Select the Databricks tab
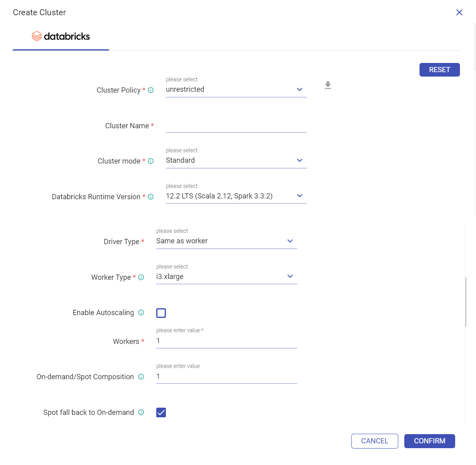The height and width of the screenshot is (465, 476). pyautogui.click(x=61, y=36)
